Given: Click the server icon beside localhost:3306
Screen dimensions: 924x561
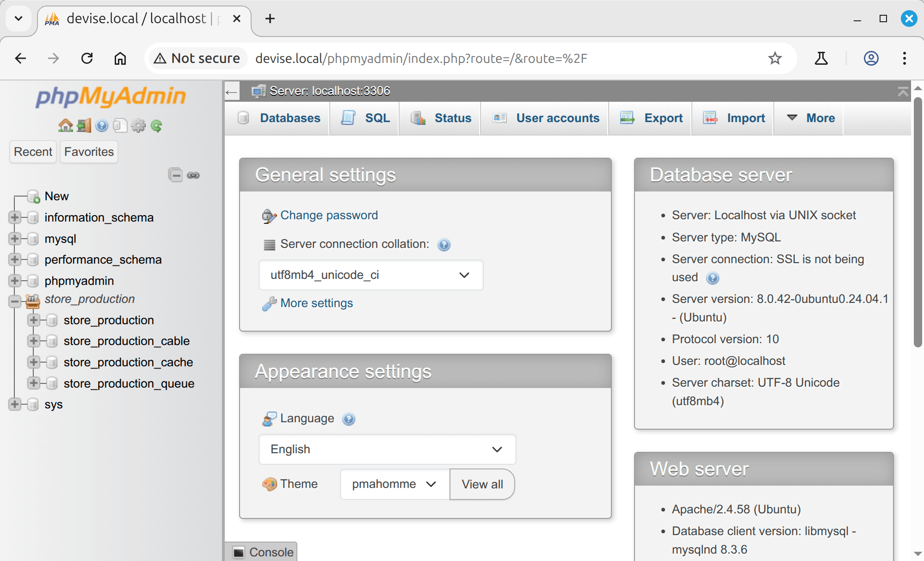Looking at the screenshot, I should [x=259, y=91].
